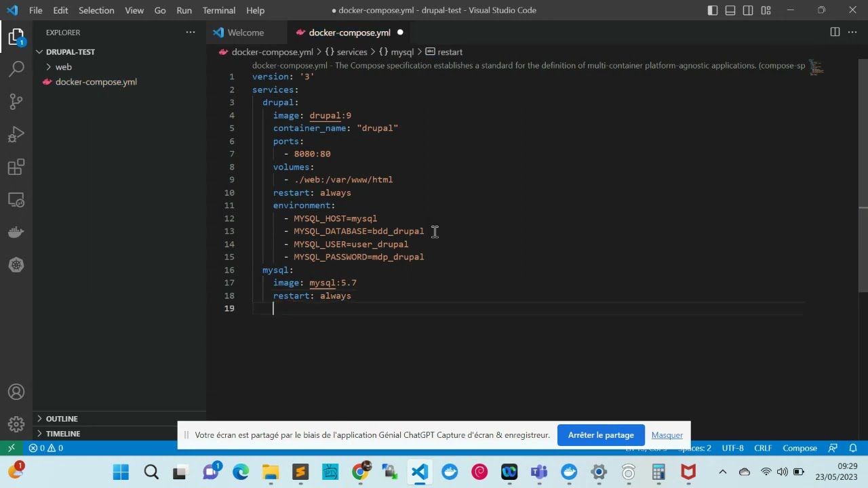Open the Selection menu
Screen dimensions: 868x488
coord(96,10)
